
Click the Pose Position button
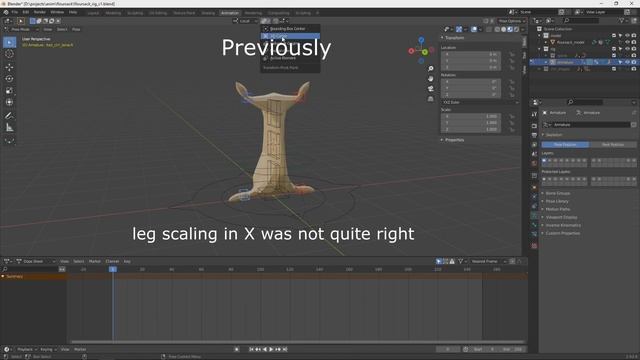pyautogui.click(x=565, y=144)
